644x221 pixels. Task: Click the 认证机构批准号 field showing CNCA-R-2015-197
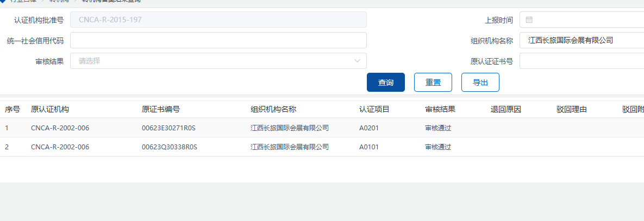tap(218, 20)
